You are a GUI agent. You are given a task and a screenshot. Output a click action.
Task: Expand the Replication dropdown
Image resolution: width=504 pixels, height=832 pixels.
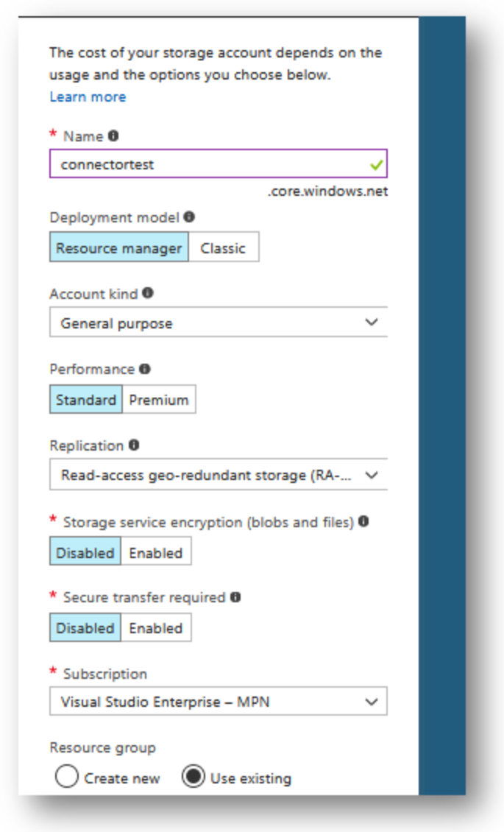coord(219,474)
